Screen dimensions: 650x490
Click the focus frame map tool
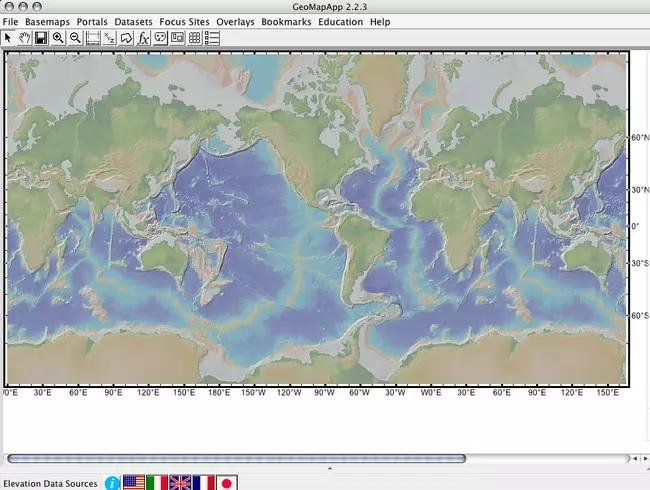[x=92, y=38]
